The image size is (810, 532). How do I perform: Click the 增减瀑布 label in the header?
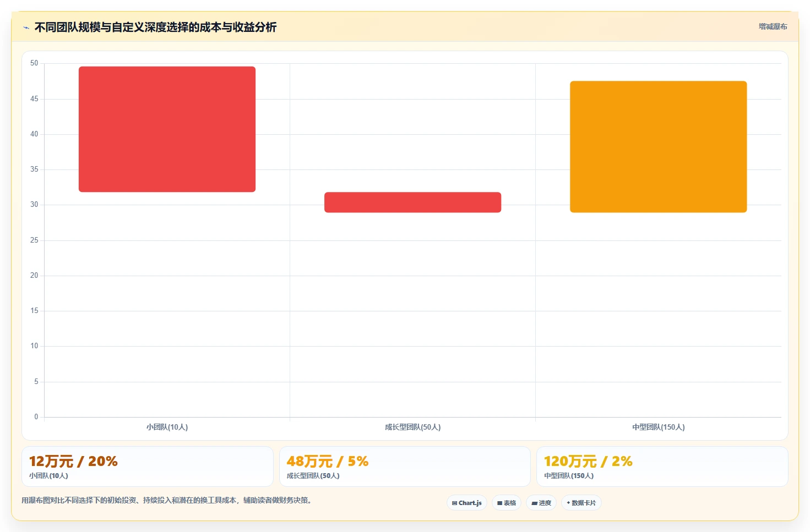coord(773,26)
